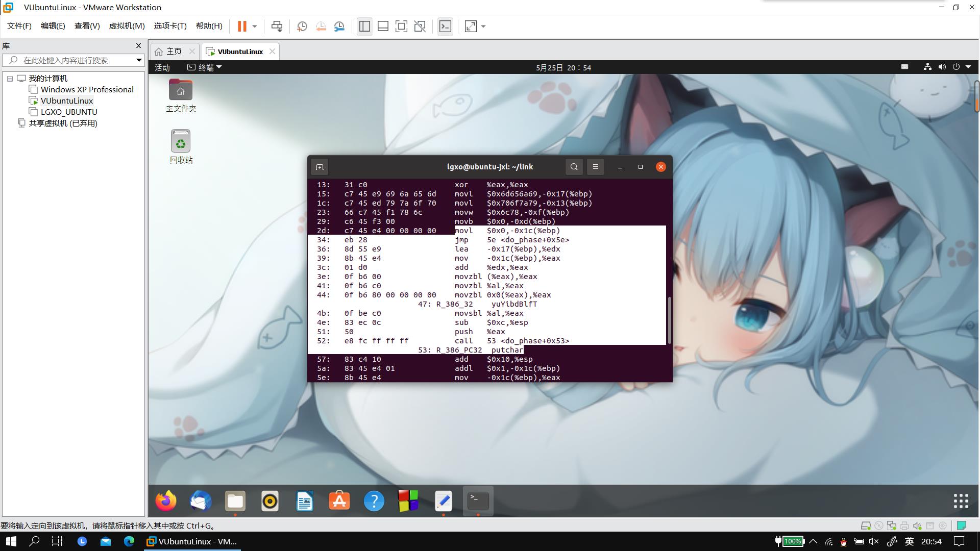Screen dimensions: 980x551
Task: Click the send Ctrl+Alt+Del toolbar icon
Action: [277, 27]
